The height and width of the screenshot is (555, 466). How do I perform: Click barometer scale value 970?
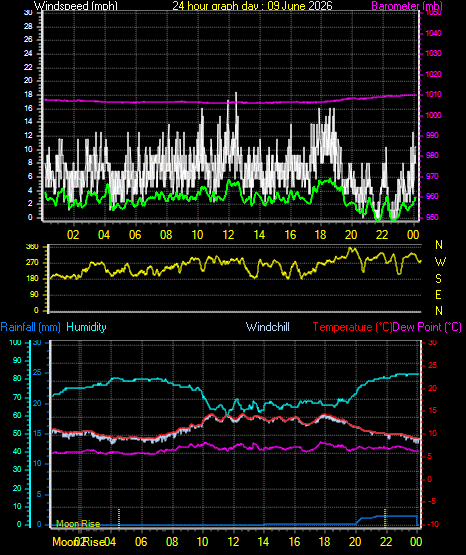pyautogui.click(x=432, y=176)
